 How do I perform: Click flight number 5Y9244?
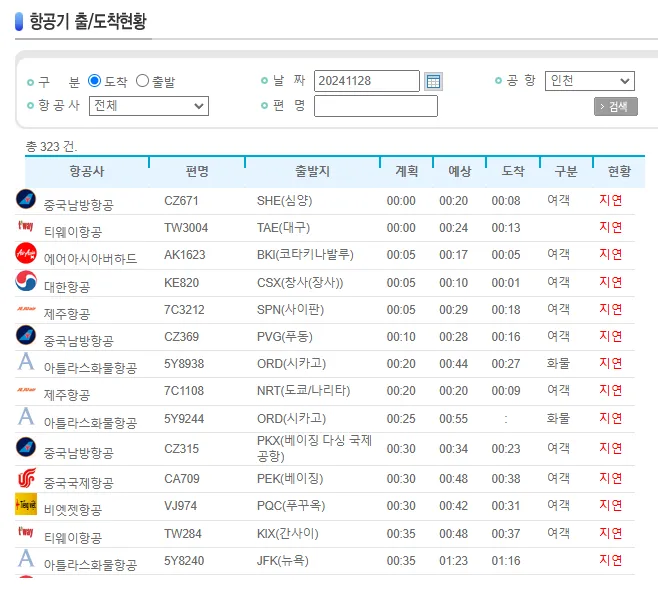click(184, 419)
